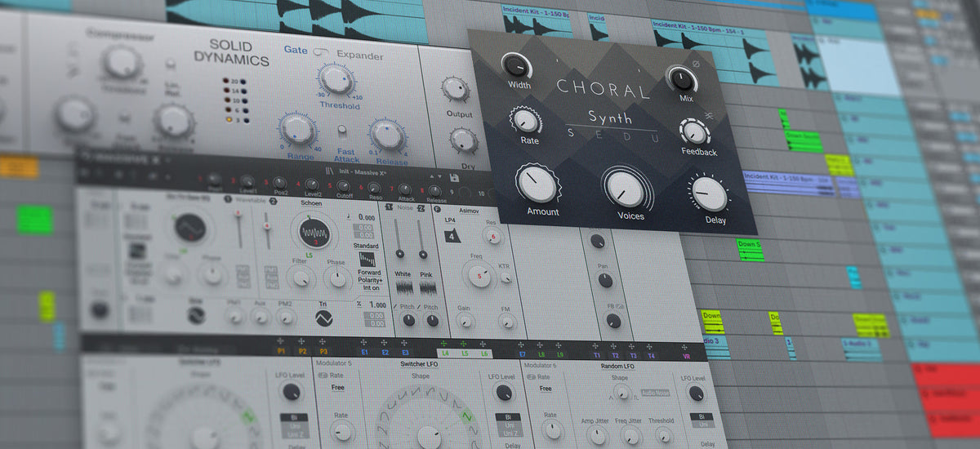The image size is (980, 449).
Task: Toggle the Fast Attack button
Action: pos(343,131)
